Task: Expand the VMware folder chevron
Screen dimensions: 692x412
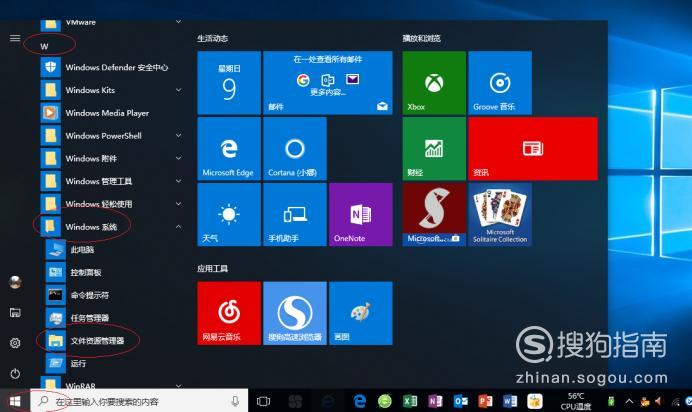Action: (x=178, y=22)
